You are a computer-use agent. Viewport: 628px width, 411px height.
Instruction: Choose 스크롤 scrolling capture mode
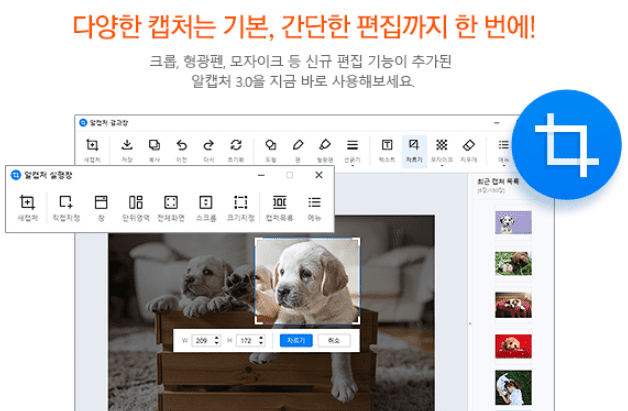click(206, 207)
